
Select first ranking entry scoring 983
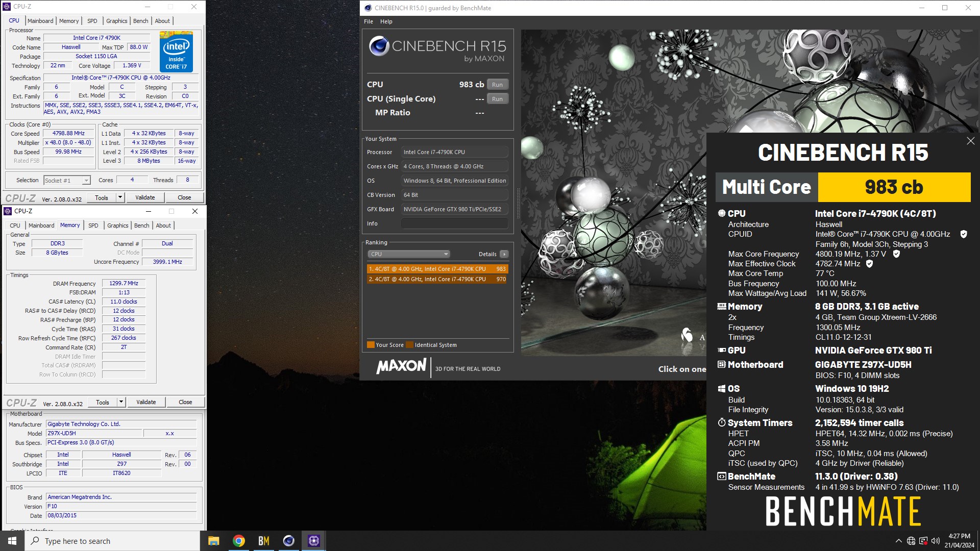click(x=437, y=269)
